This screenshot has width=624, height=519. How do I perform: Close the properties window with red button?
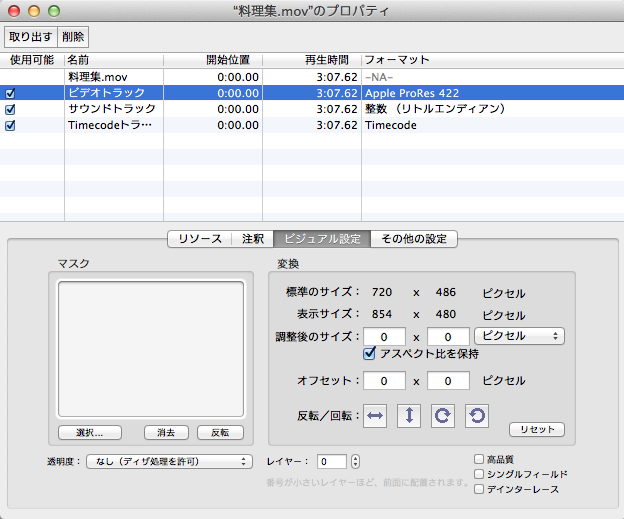coord(14,11)
